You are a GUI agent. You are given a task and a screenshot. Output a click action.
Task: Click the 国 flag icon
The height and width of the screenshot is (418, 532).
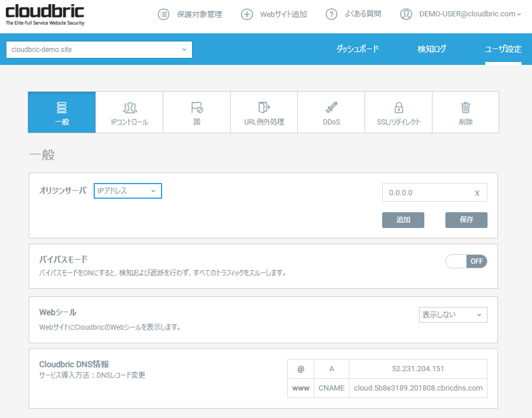tap(197, 108)
